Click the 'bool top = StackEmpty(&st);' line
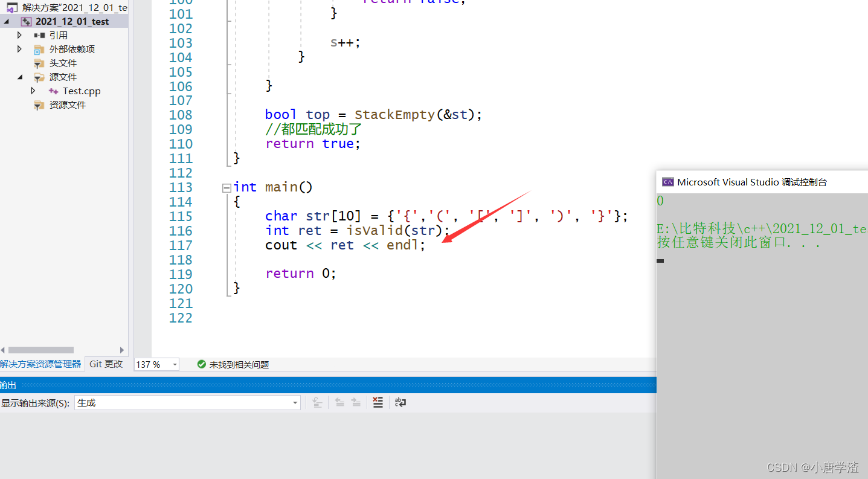 tap(374, 115)
